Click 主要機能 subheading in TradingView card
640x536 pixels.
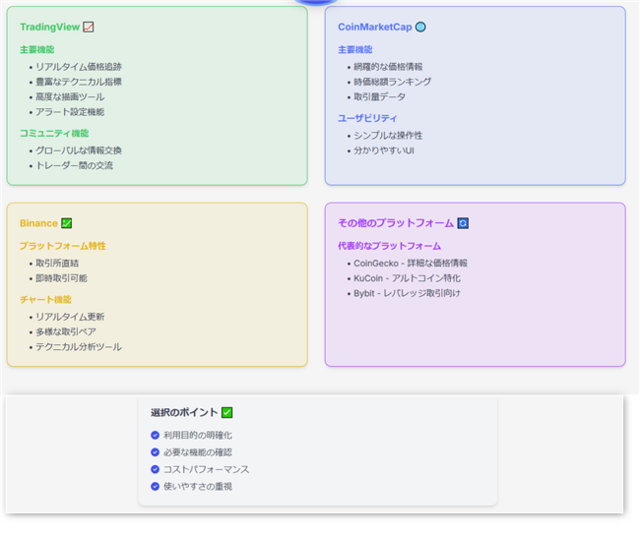point(37,50)
